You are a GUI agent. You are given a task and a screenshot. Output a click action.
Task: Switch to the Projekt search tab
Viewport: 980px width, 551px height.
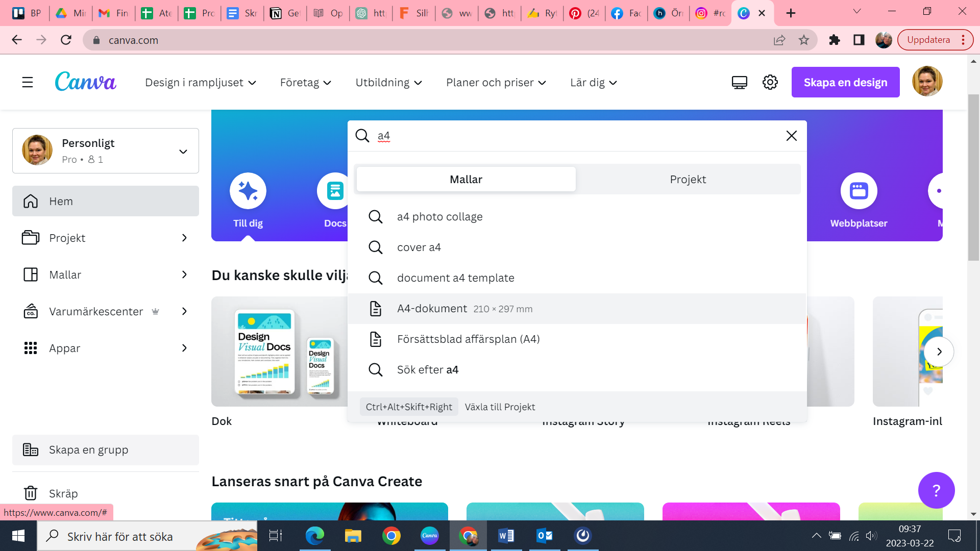[x=688, y=179]
